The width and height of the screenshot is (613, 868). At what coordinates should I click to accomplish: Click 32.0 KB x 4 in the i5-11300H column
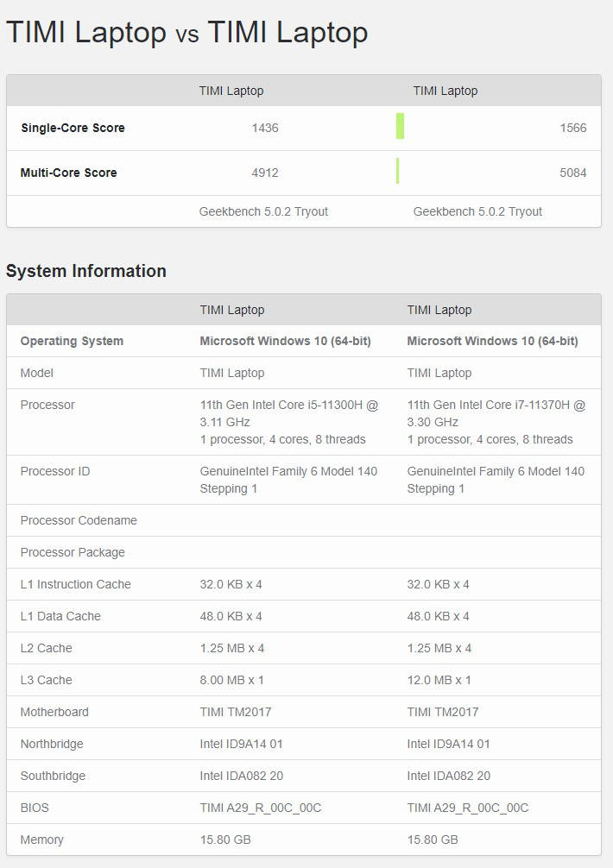(x=231, y=584)
